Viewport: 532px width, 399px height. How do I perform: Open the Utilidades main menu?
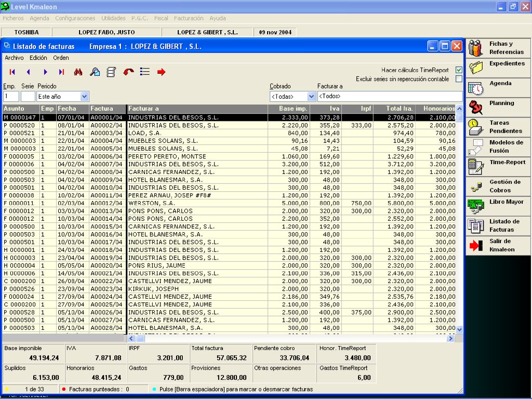113,18
